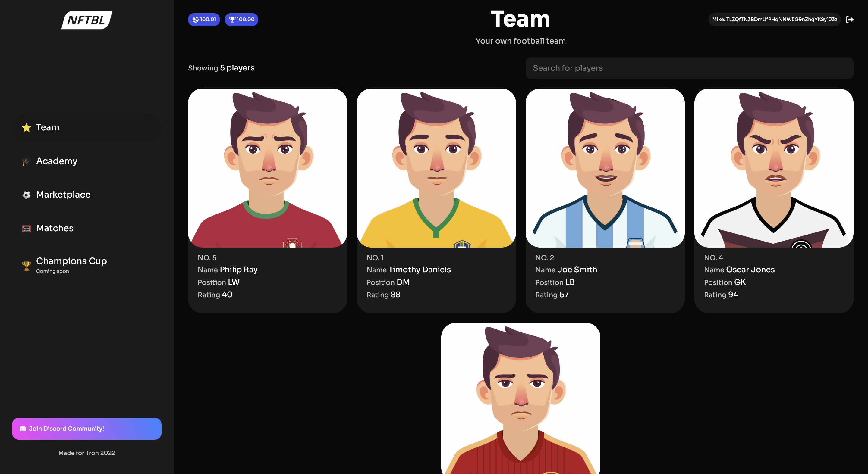The height and width of the screenshot is (474, 868).
Task: Select the Matches menu entry
Action: click(x=55, y=228)
